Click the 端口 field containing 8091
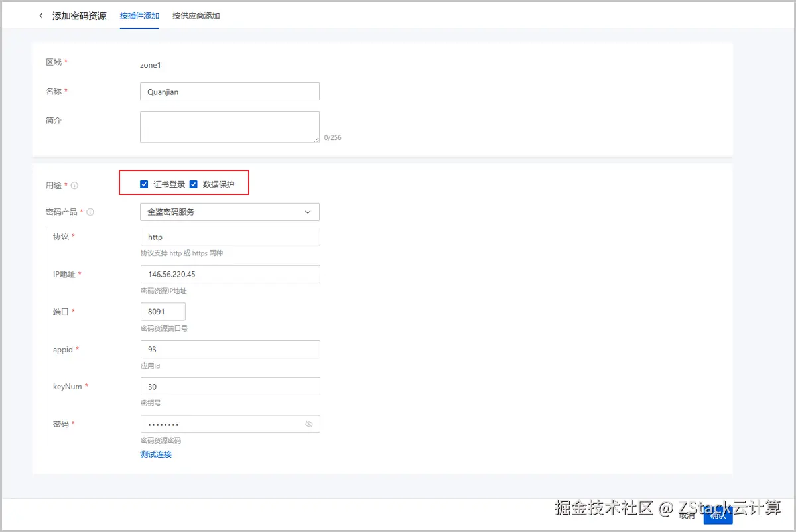 click(x=163, y=311)
